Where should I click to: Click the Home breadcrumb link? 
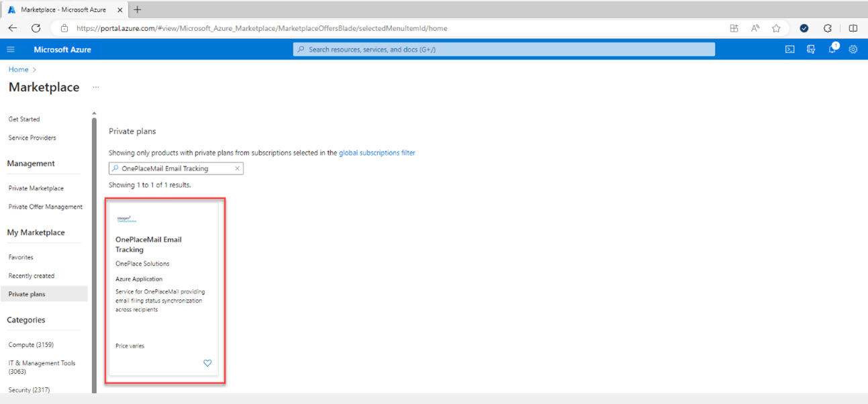(18, 70)
